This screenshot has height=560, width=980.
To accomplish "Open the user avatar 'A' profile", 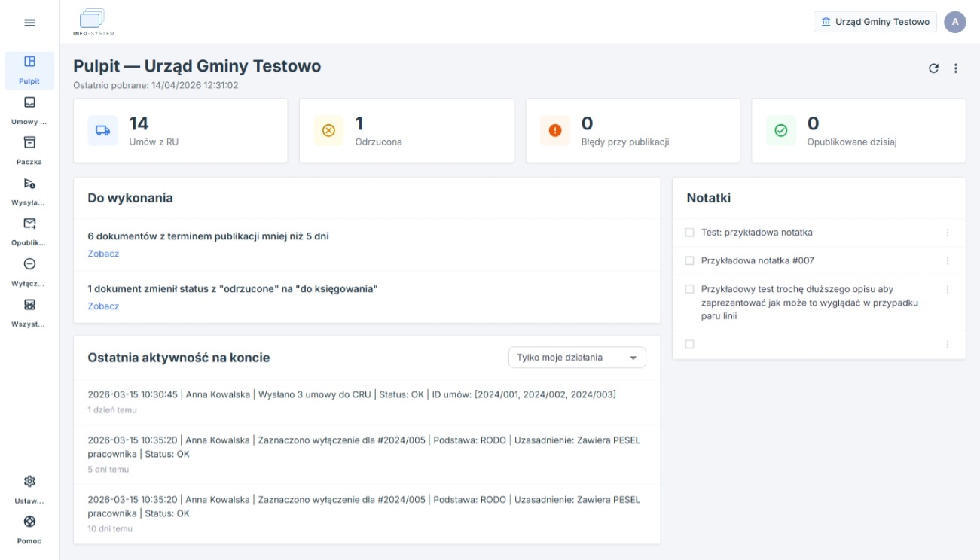I will pyautogui.click(x=955, y=22).
